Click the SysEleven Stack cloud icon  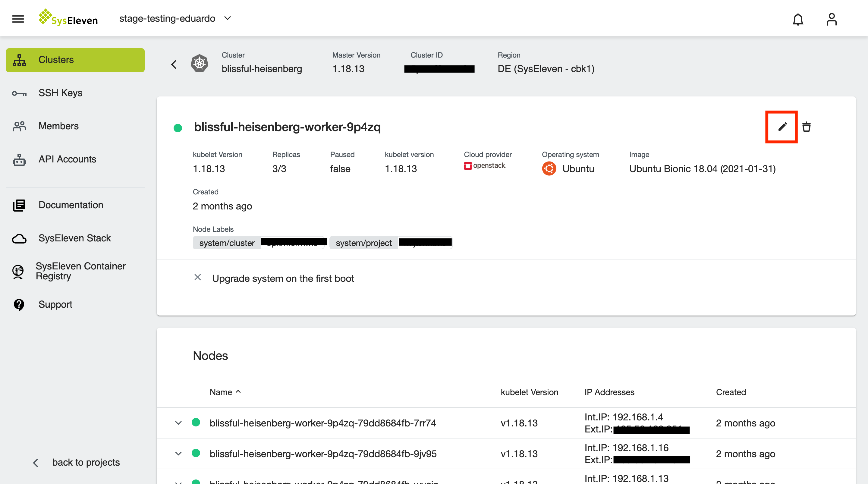click(19, 239)
